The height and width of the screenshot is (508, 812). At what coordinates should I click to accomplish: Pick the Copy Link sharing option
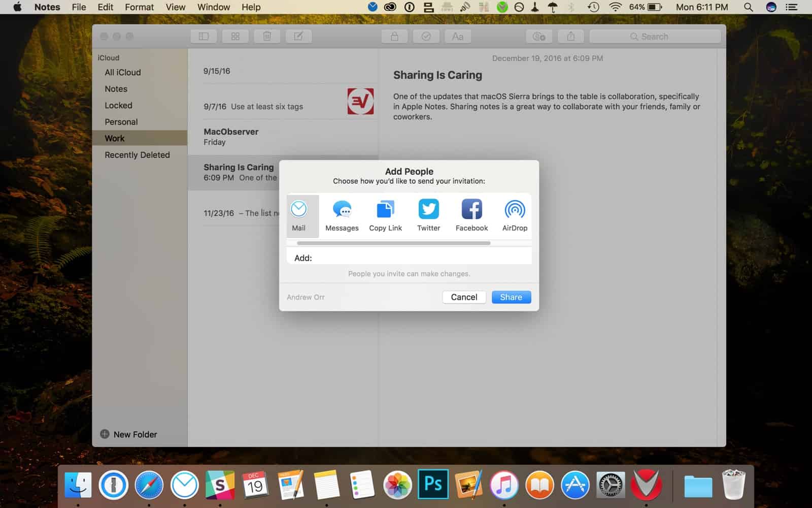(x=385, y=216)
